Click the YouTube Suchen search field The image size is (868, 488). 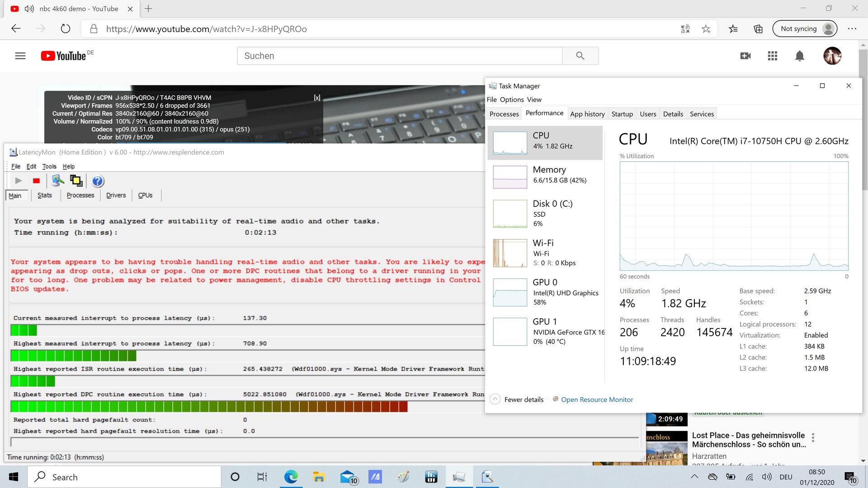pos(400,56)
